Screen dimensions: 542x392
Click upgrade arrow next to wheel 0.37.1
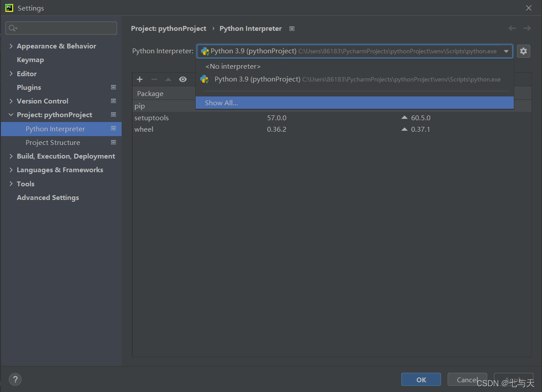click(x=405, y=129)
